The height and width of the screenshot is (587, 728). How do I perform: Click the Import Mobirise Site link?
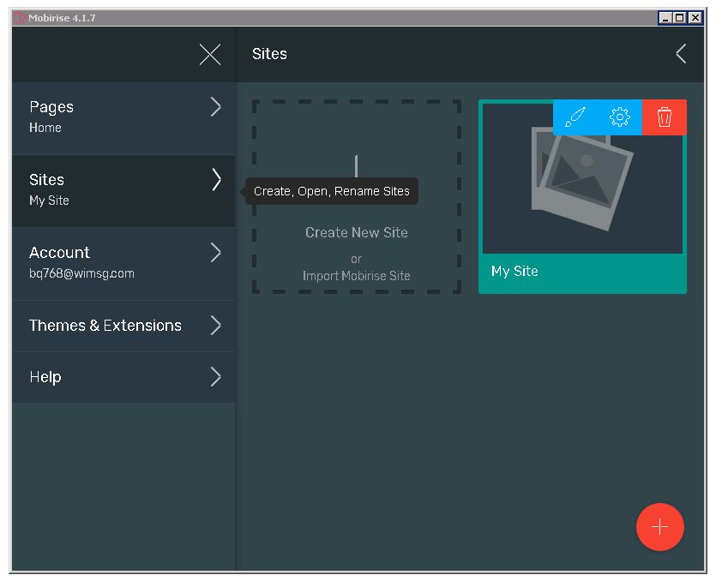click(x=357, y=276)
